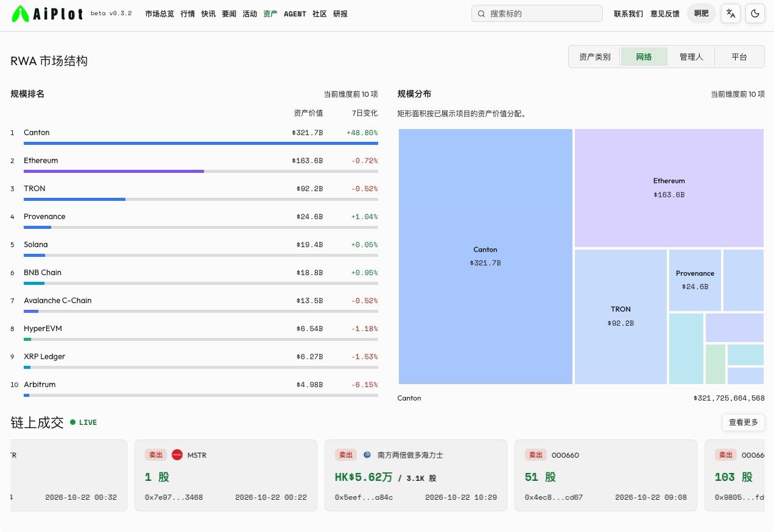The width and height of the screenshot is (774, 532).
Task: Click the 0x5eef...a84c transaction hash
Action: [x=364, y=497]
